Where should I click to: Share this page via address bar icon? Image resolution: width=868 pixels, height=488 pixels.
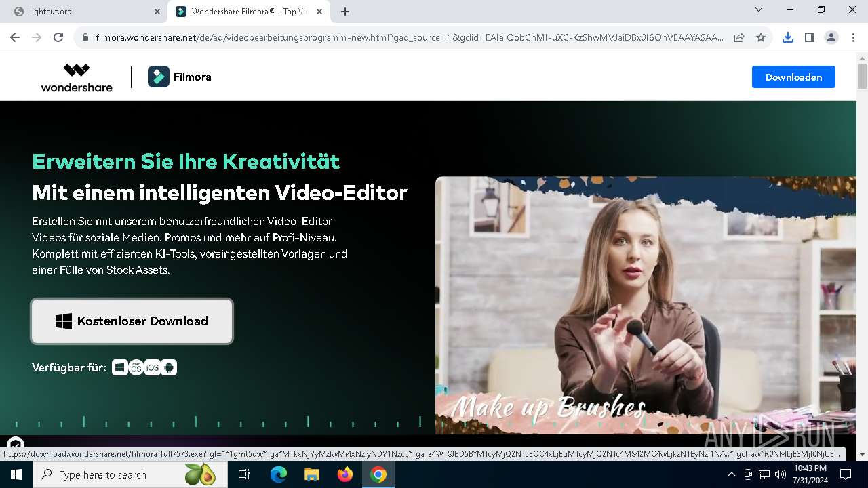(x=739, y=38)
